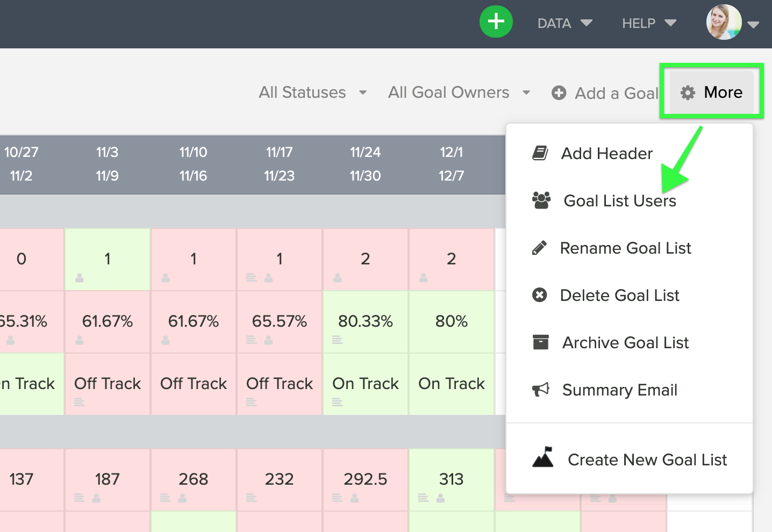Click the Rename pencil icon
The image size is (772, 532).
point(539,248)
